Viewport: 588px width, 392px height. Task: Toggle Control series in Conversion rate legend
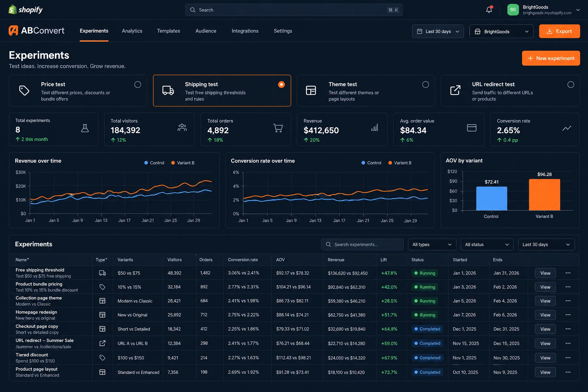point(371,163)
